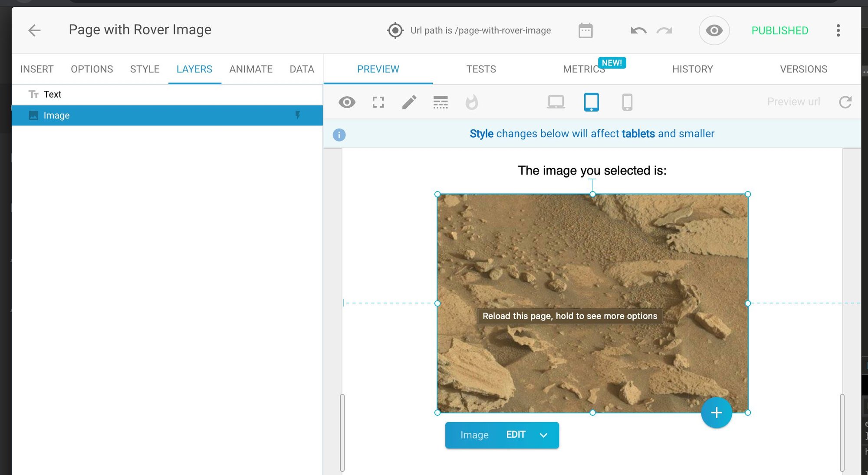Click the redo arrow icon

pyautogui.click(x=664, y=30)
